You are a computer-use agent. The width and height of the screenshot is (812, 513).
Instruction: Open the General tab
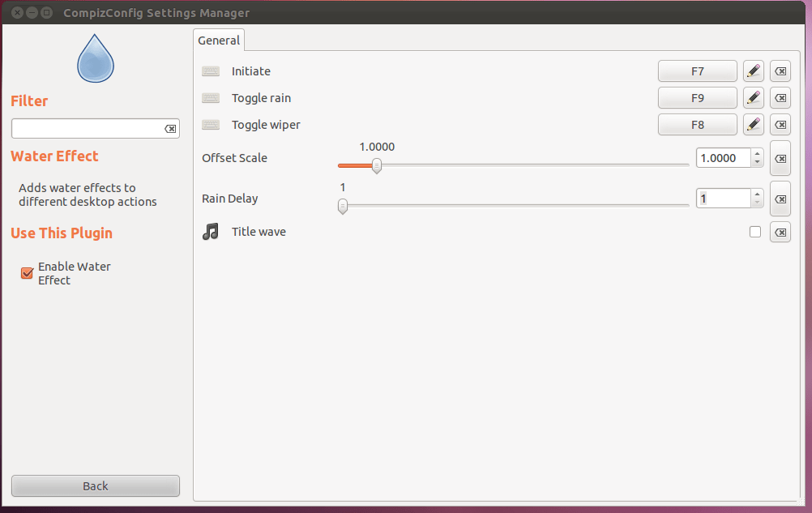219,41
